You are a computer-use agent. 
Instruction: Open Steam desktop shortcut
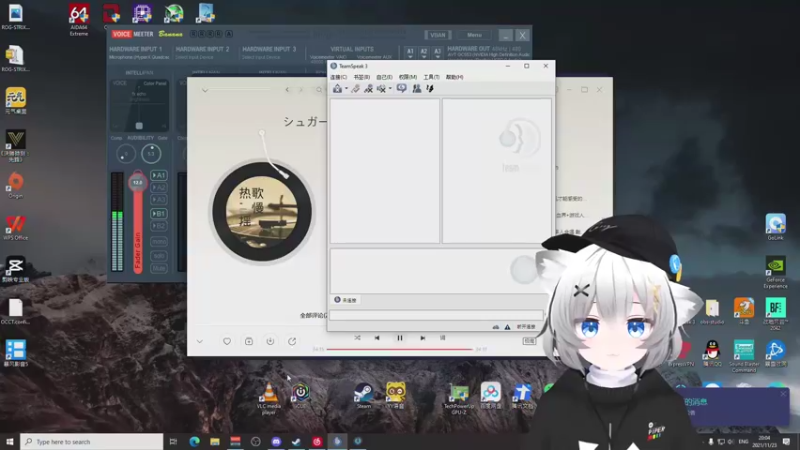pyautogui.click(x=363, y=396)
